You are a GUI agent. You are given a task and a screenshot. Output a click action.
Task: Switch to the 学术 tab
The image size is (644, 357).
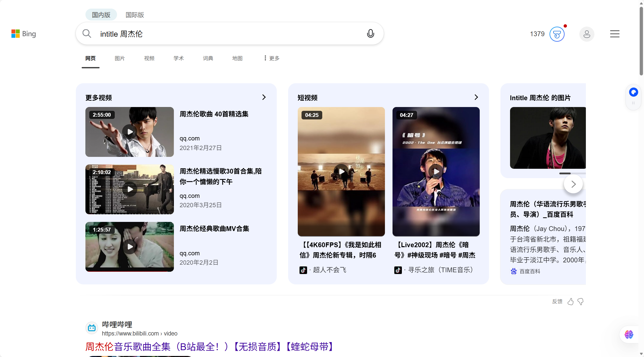pos(178,58)
